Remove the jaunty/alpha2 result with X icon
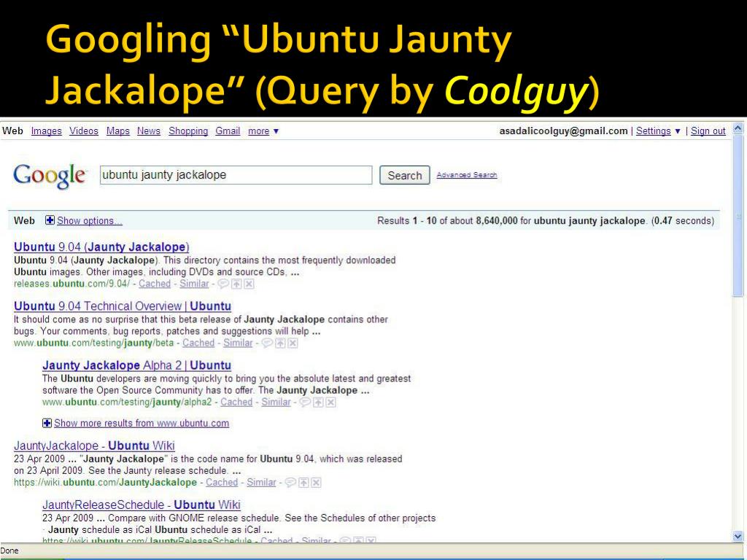The width and height of the screenshot is (747, 560). (331, 402)
